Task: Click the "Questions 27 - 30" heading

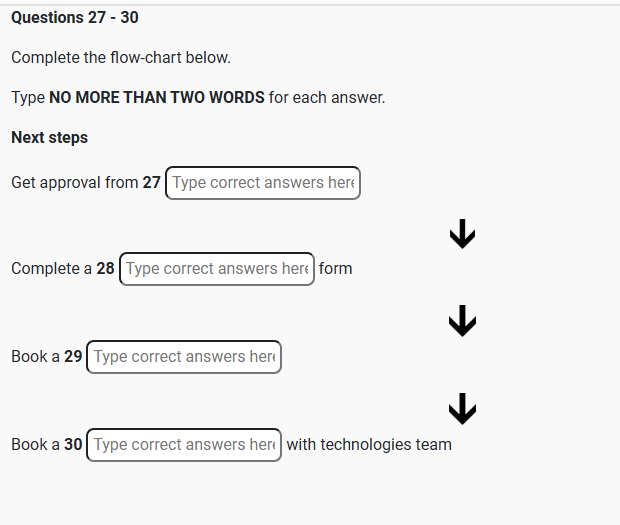Action: (x=75, y=17)
